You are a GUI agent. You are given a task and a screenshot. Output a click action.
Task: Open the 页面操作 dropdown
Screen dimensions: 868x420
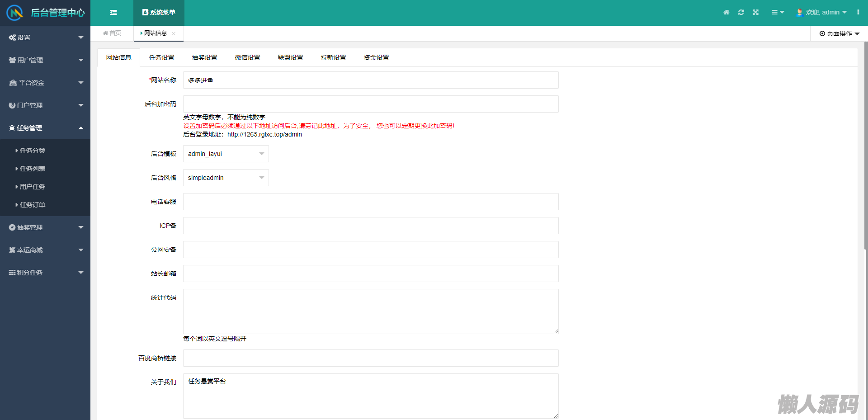(839, 33)
